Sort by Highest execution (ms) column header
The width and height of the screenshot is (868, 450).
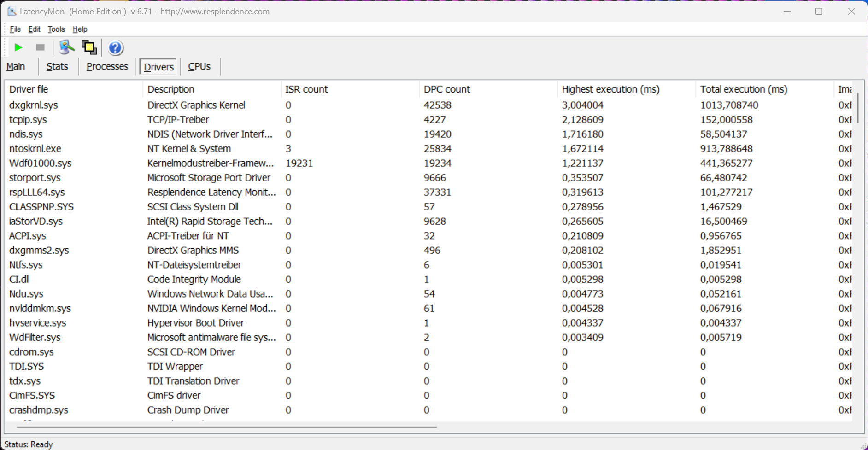coord(610,89)
